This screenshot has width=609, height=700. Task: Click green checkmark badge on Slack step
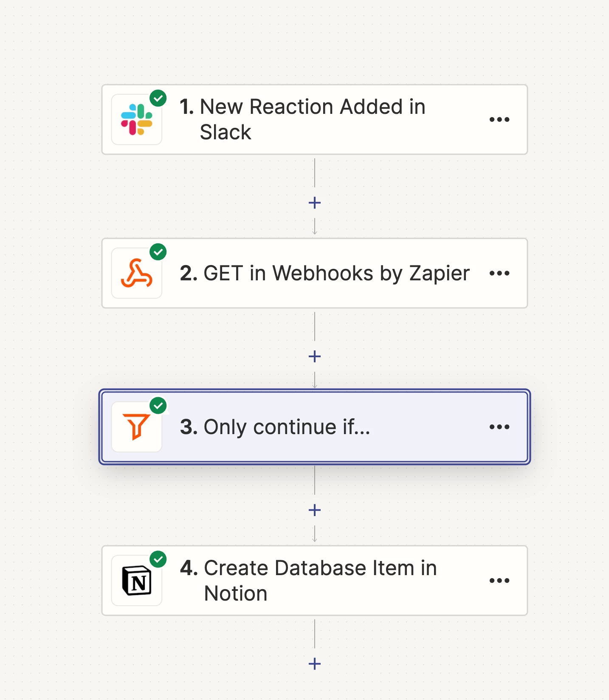pos(158,99)
